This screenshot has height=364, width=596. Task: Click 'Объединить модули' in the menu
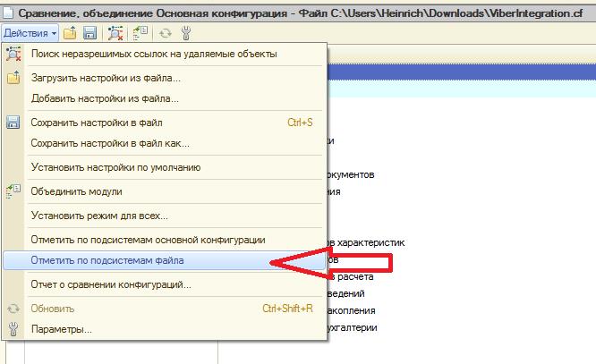click(x=76, y=191)
